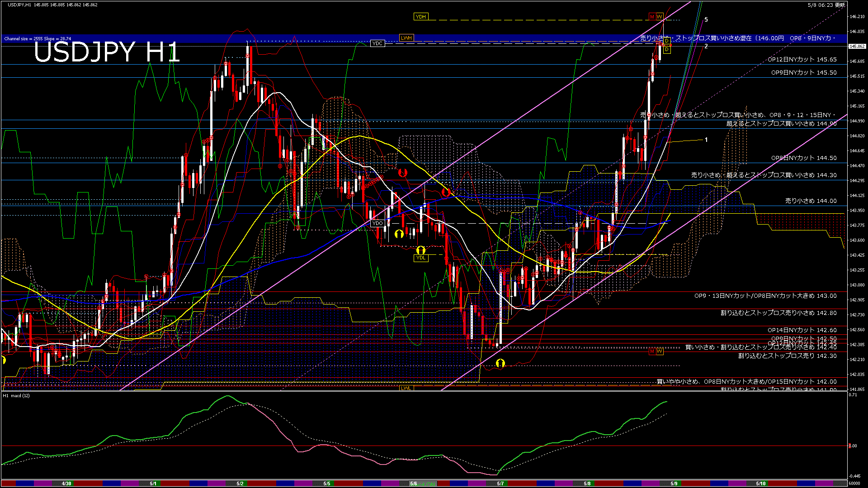The width and height of the screenshot is (868, 488).
Task: Click the MACD scale value -0.445
Action: (854, 476)
